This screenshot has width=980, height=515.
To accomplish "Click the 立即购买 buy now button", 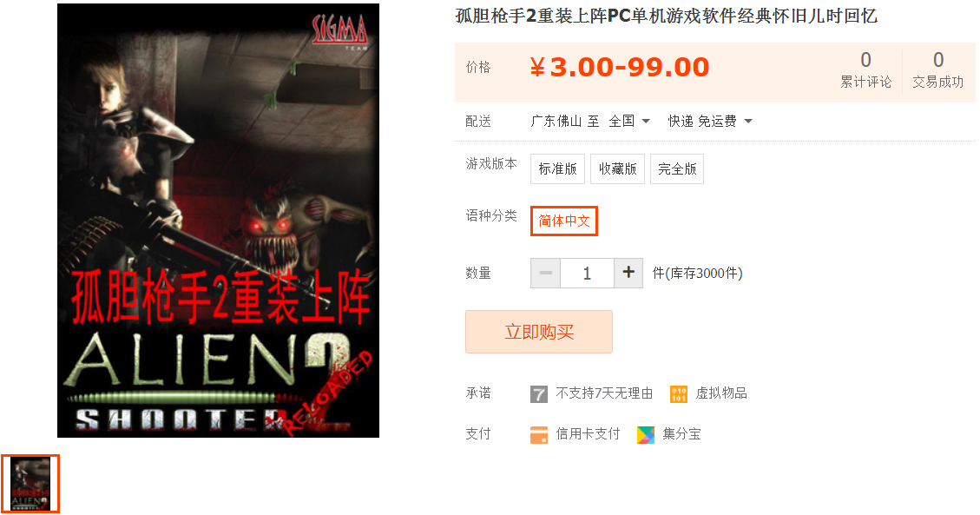I will pyautogui.click(x=539, y=332).
